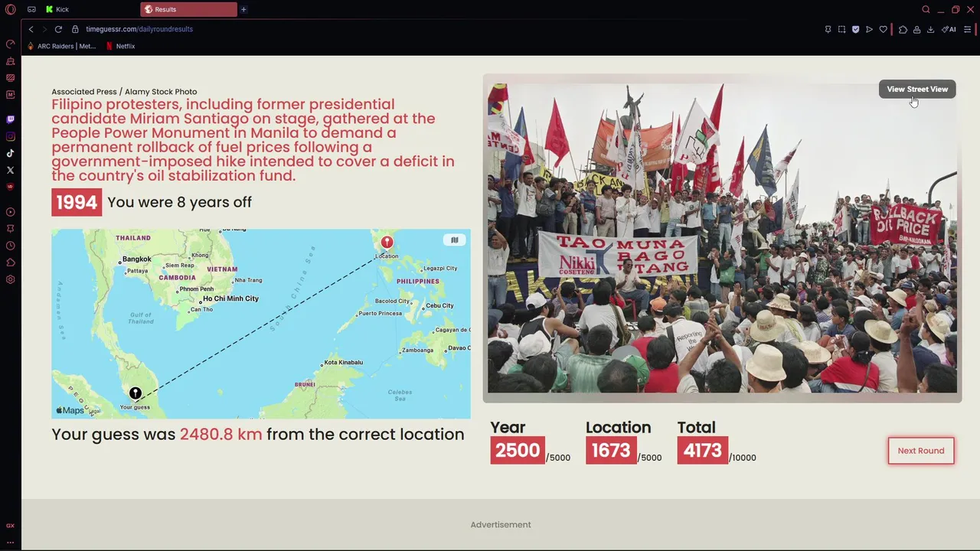Click the Apple Maps logo on map
The width and height of the screenshot is (980, 551).
coord(70,410)
